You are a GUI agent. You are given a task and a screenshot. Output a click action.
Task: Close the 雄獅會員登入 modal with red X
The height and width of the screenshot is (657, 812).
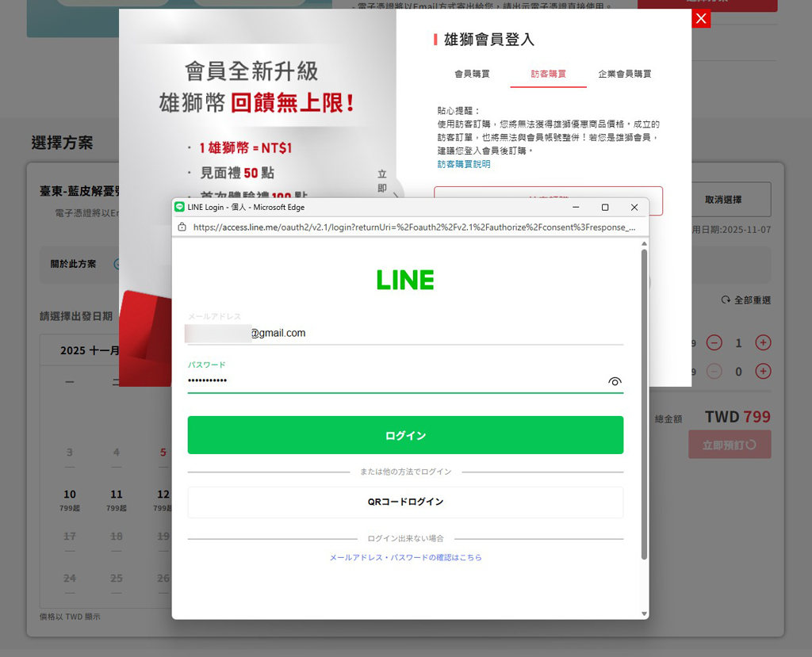click(x=701, y=19)
